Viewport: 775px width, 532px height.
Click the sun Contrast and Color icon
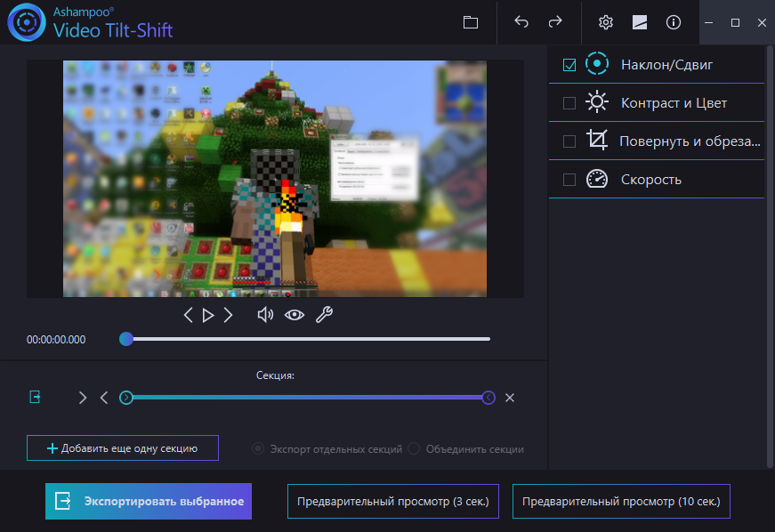coord(596,102)
